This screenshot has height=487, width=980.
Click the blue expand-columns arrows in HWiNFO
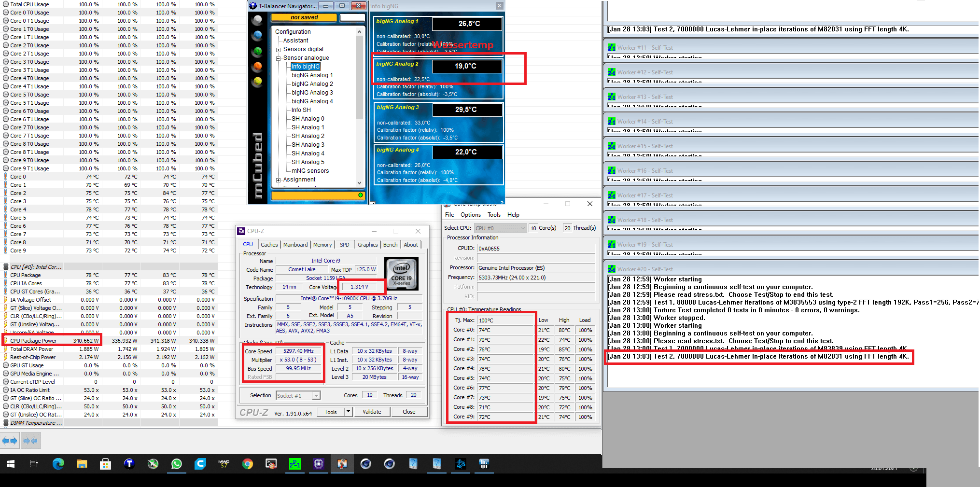point(10,441)
